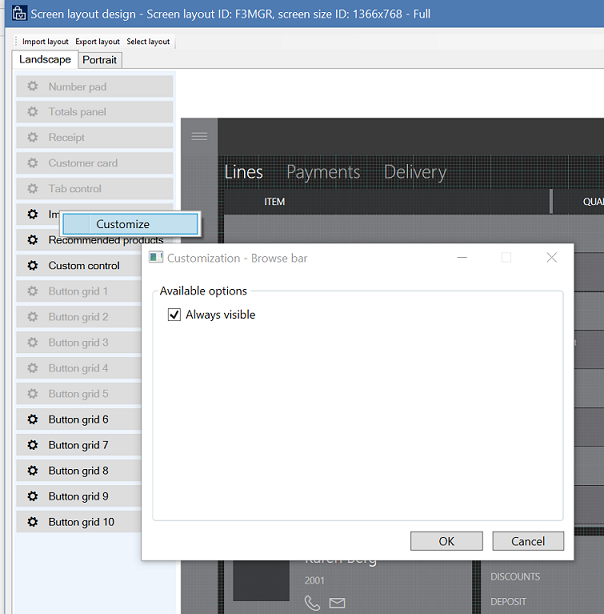Click the gear icon beside Button grid 7
Viewport: 604px width, 614px height.
[x=33, y=445]
